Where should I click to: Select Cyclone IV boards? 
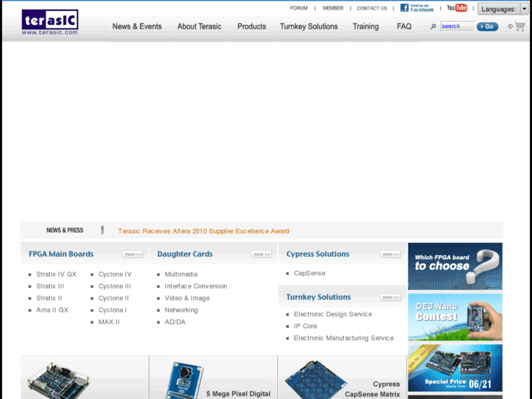(115, 274)
